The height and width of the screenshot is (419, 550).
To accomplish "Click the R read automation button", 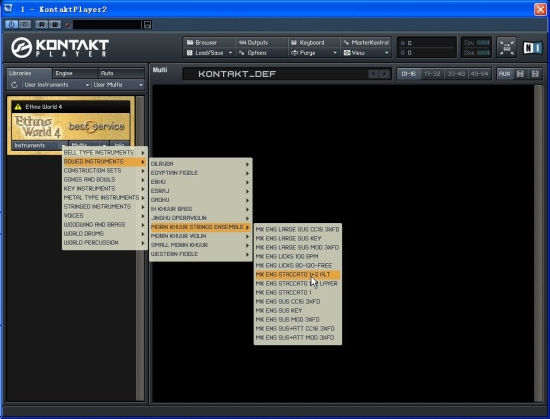I will 42,25.
